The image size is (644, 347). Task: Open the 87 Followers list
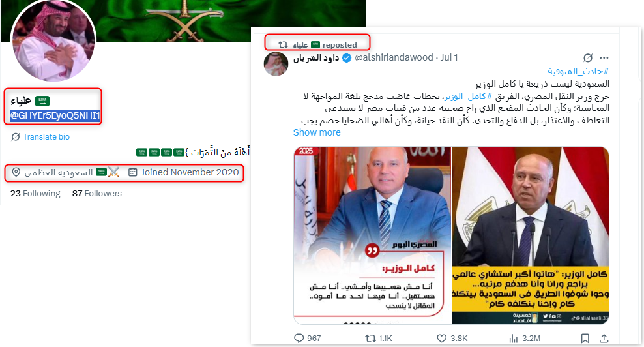[97, 194]
